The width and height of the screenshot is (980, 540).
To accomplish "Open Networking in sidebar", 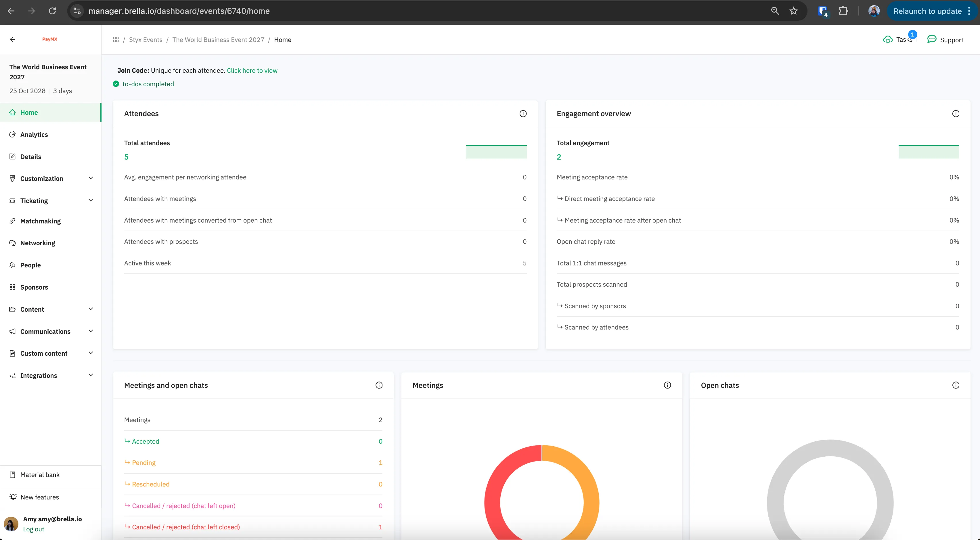I will tap(51, 243).
